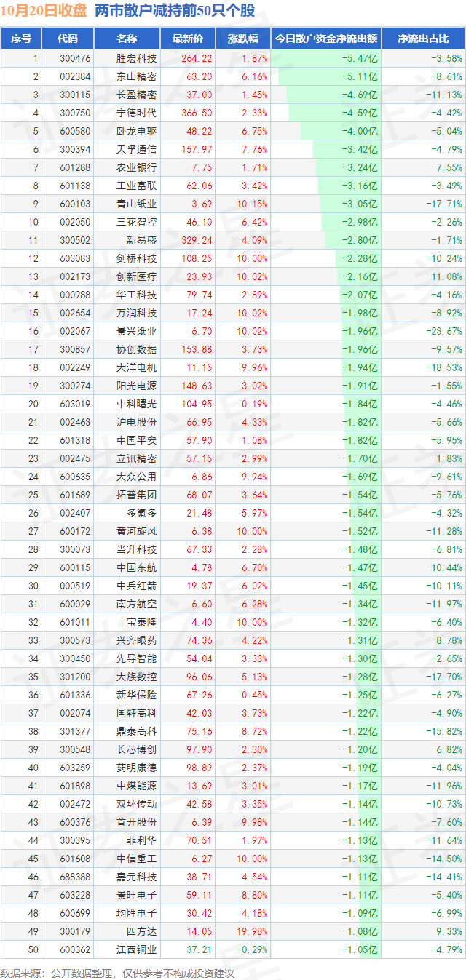Click stock name 中煤能源
466x980 pixels.
pos(136,786)
